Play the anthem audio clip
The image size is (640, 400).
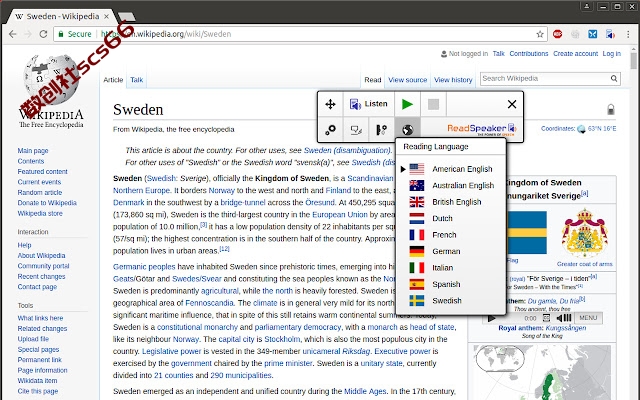(491, 318)
